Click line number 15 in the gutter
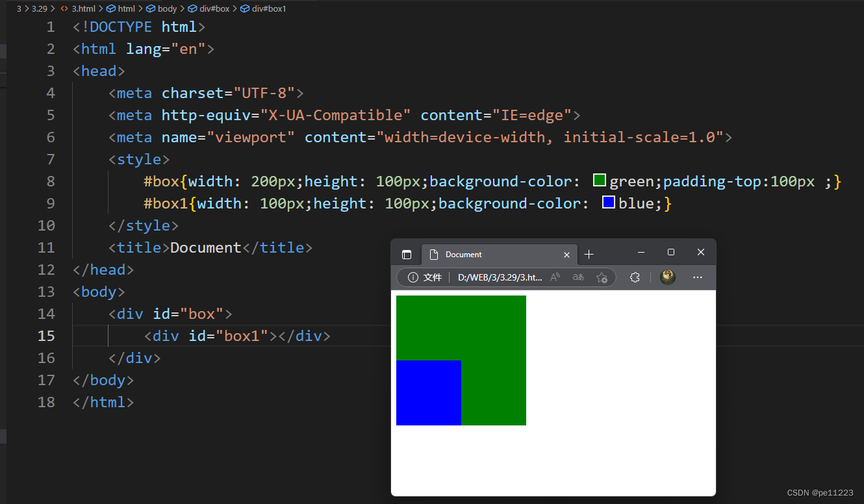 click(x=47, y=336)
